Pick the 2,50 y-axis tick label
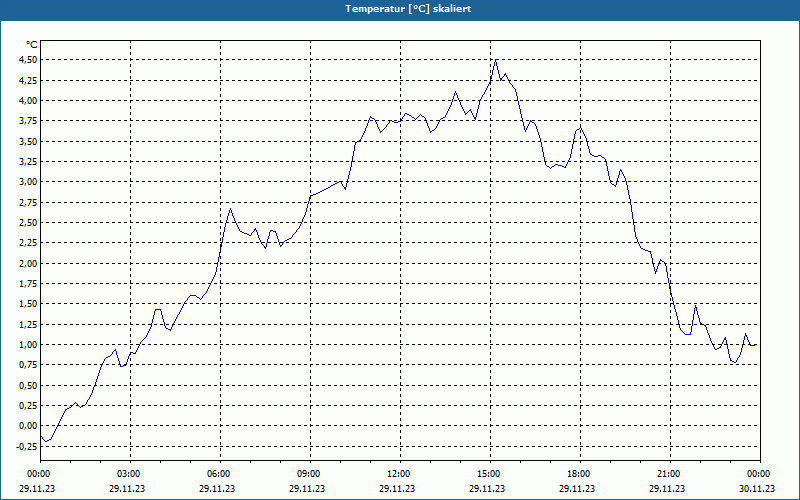800x500 pixels. click(29, 223)
